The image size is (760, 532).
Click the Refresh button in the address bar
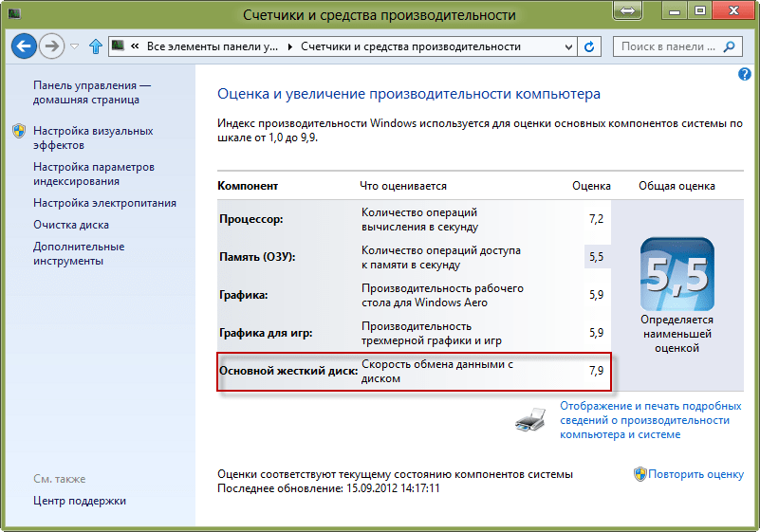click(589, 46)
